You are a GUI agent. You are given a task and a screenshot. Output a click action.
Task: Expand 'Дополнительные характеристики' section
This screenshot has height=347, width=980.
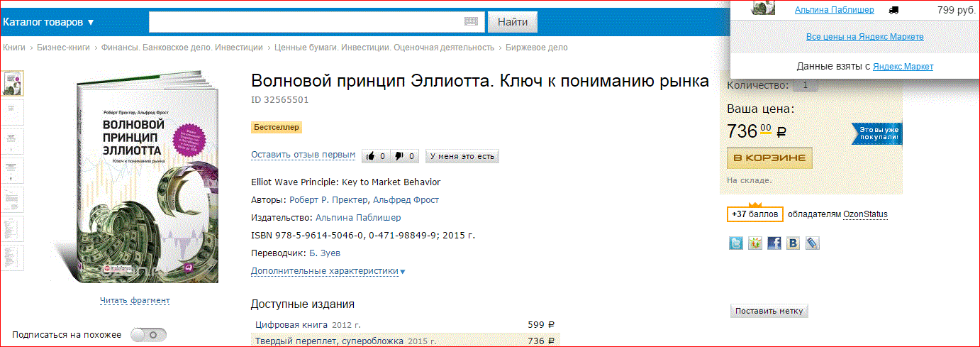tap(328, 271)
